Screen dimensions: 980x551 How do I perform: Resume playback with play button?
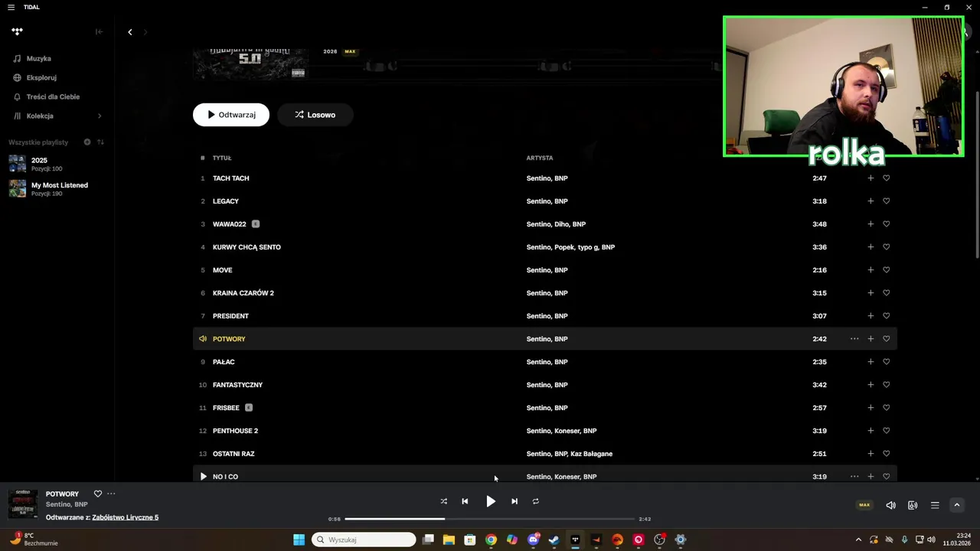(x=491, y=501)
